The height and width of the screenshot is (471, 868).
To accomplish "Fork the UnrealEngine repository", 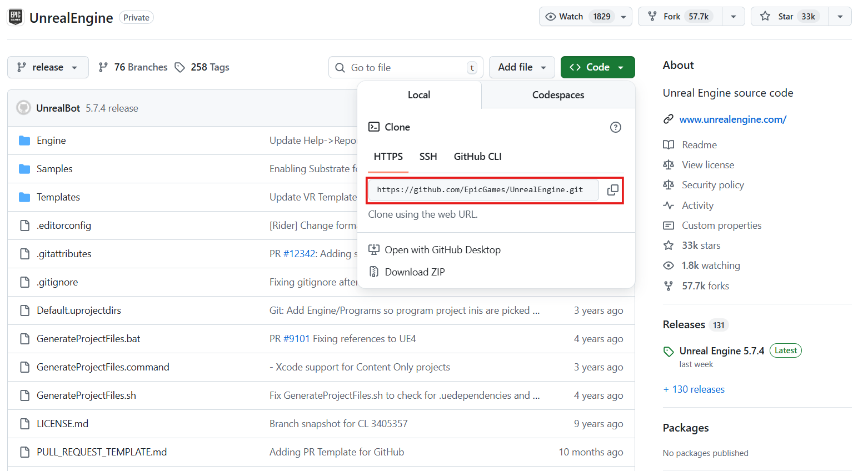I will coord(680,17).
